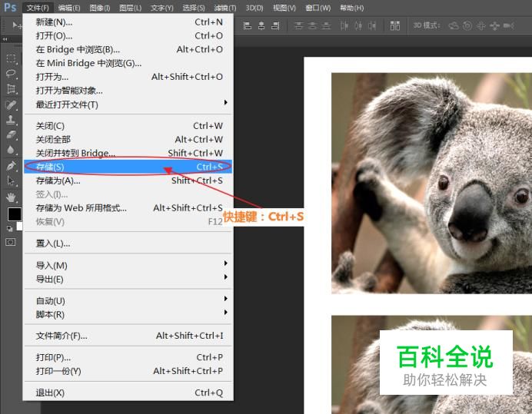Select the Pen tool

11,166
